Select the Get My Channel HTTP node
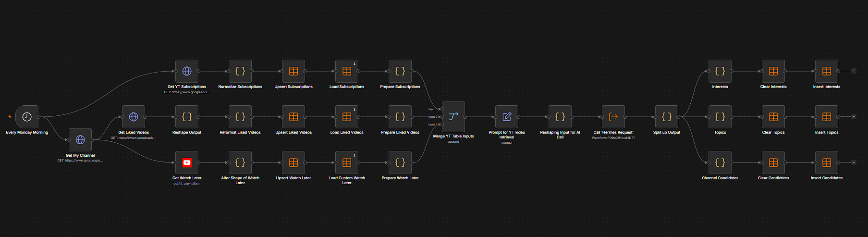Viewport: 868px width, 237px height. [x=80, y=140]
